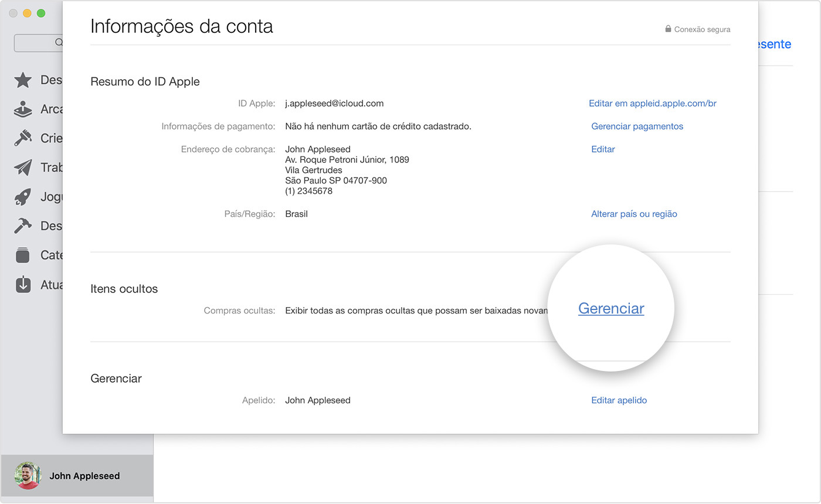Click the Editar apelido link

[x=619, y=400]
